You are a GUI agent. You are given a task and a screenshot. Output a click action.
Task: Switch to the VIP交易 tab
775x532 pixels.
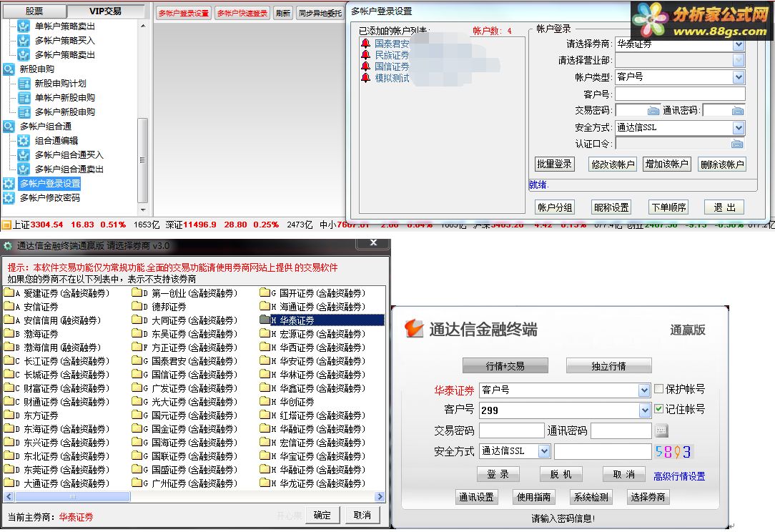pos(105,11)
